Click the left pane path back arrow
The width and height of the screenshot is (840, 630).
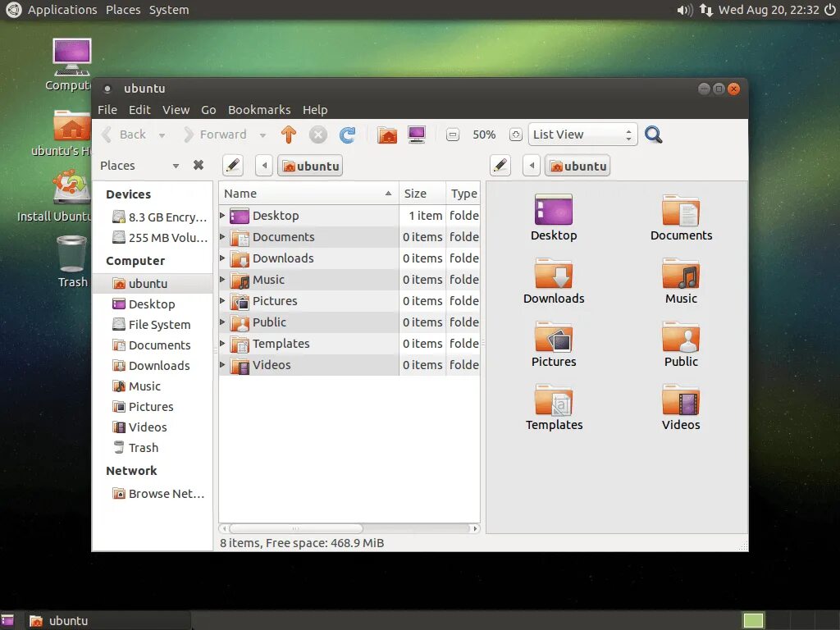coord(264,166)
